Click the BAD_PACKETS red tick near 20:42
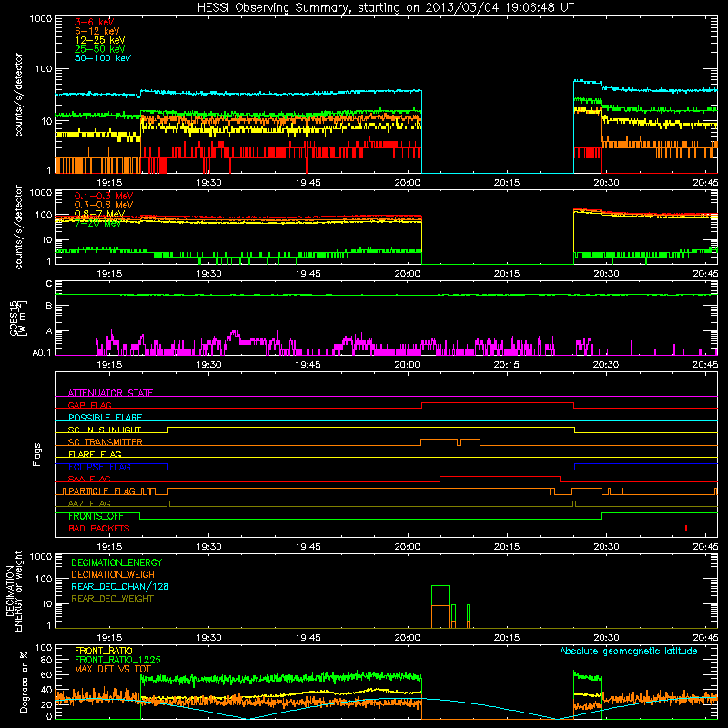 (686, 528)
